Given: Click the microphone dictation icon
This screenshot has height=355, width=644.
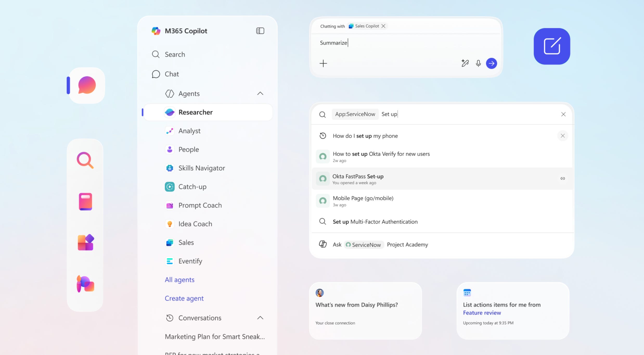Looking at the screenshot, I should pos(478,63).
